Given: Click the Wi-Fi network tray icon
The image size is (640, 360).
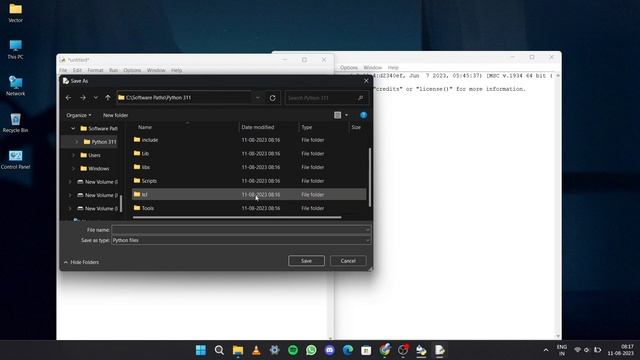Looking at the screenshot, I should [578, 350].
